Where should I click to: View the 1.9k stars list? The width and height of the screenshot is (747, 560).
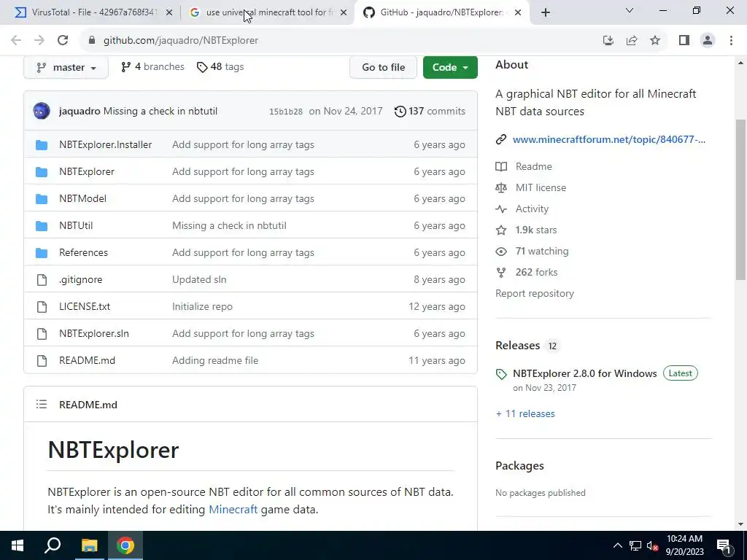click(536, 230)
